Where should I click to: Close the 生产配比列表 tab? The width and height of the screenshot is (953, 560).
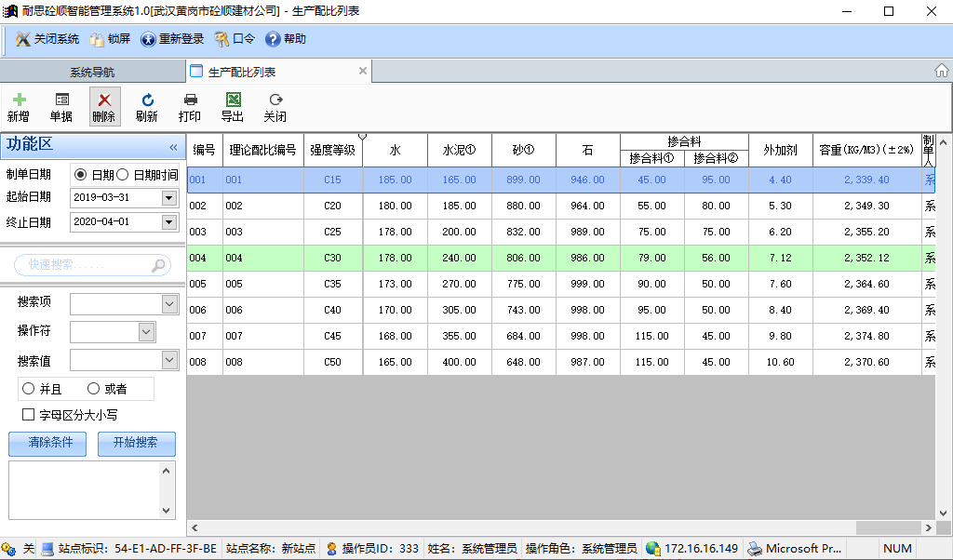[x=363, y=71]
